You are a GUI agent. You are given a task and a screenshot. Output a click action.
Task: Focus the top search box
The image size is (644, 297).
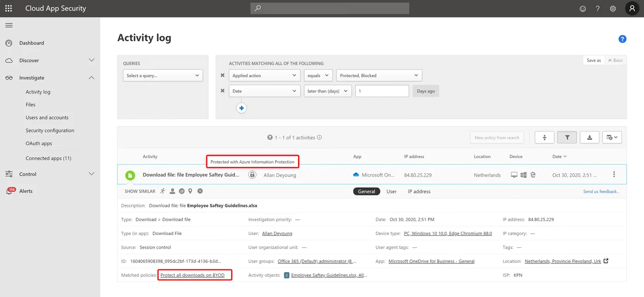[x=330, y=8]
